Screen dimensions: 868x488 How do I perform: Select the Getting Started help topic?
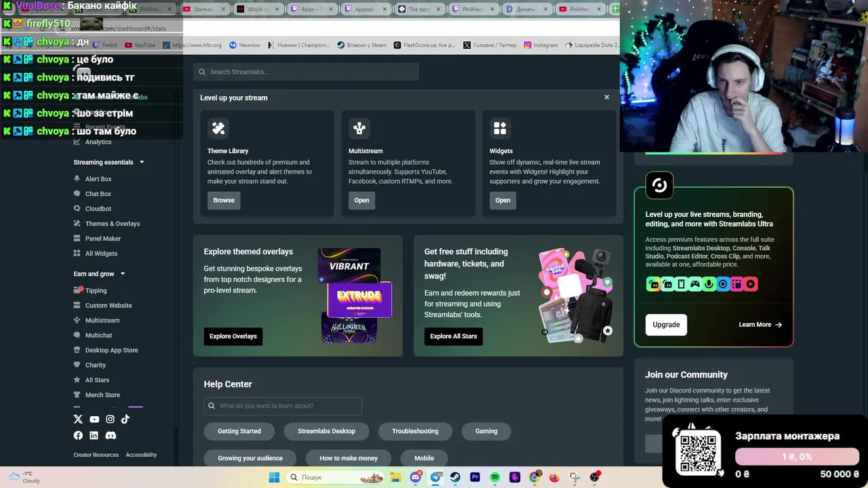coord(239,431)
